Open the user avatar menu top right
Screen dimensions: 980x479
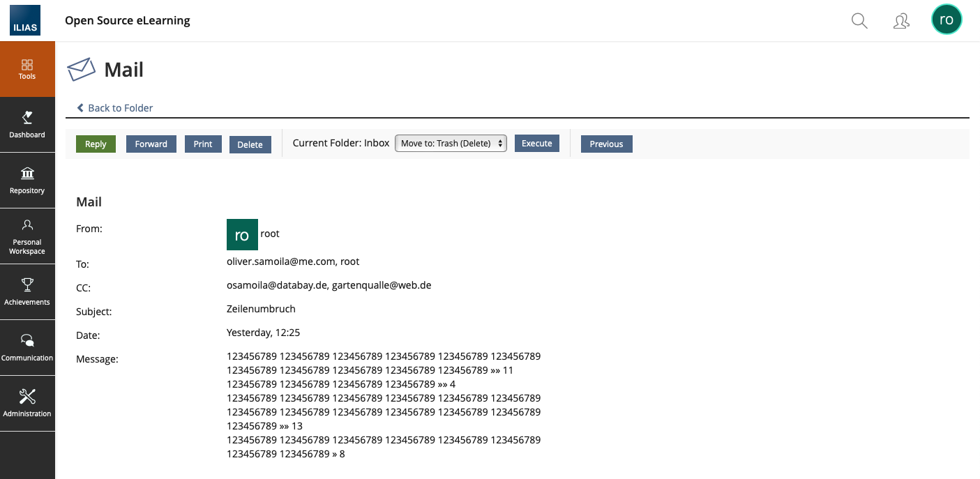point(947,20)
